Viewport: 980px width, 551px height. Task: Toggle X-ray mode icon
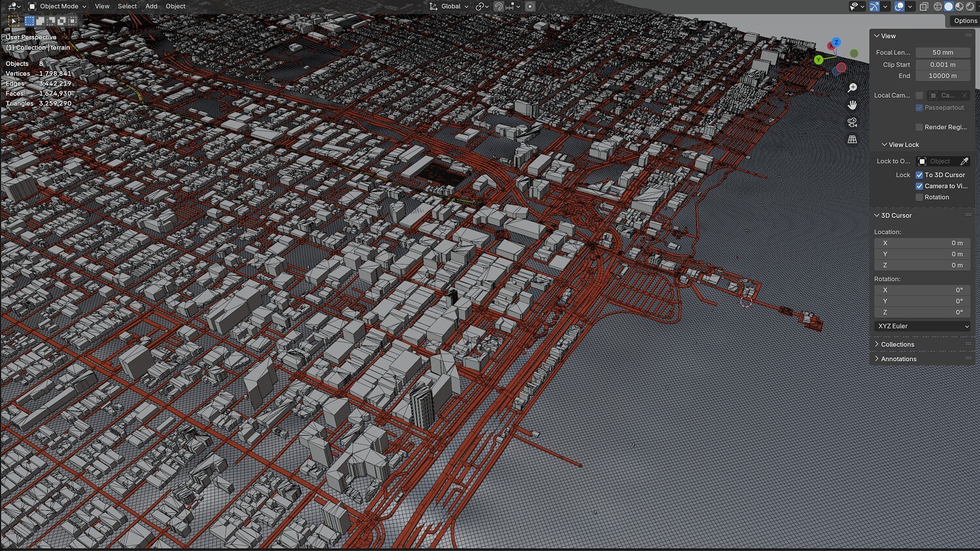(924, 7)
